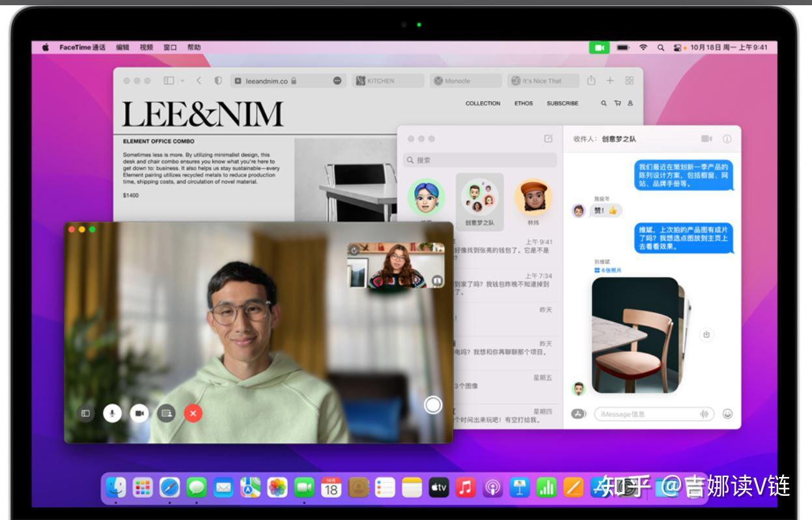Toggle FaceTime sidebar button
The image size is (812, 520).
coord(85,413)
